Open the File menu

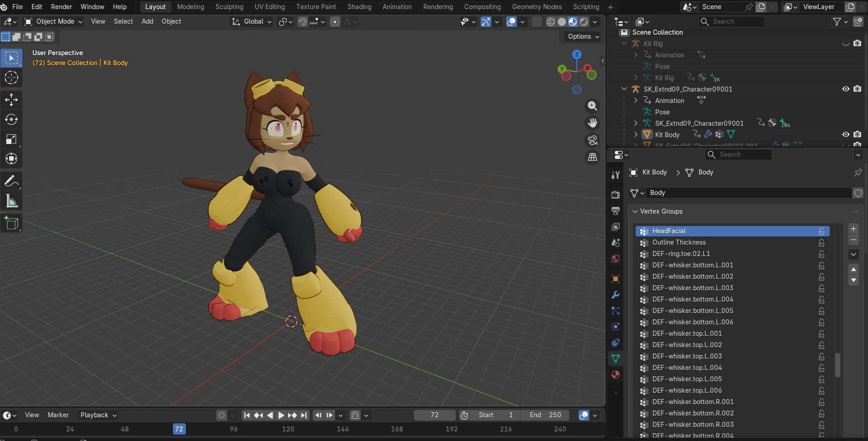[18, 7]
